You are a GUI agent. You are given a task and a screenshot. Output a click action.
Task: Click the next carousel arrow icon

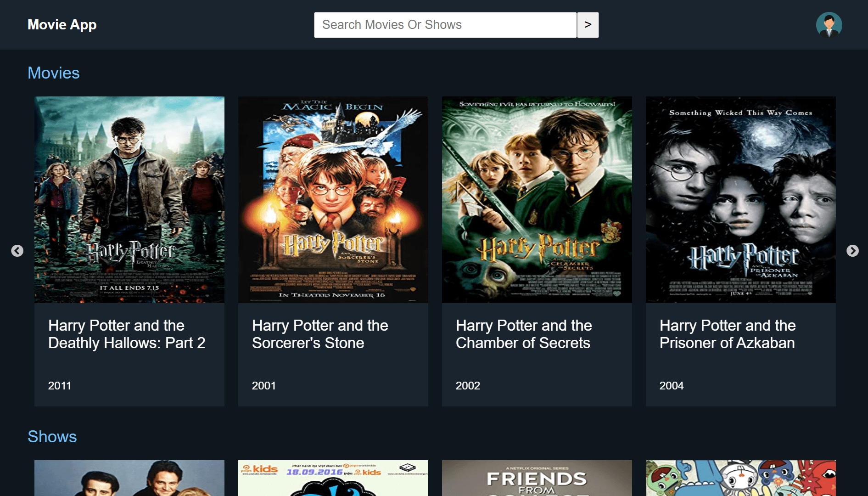click(x=852, y=251)
